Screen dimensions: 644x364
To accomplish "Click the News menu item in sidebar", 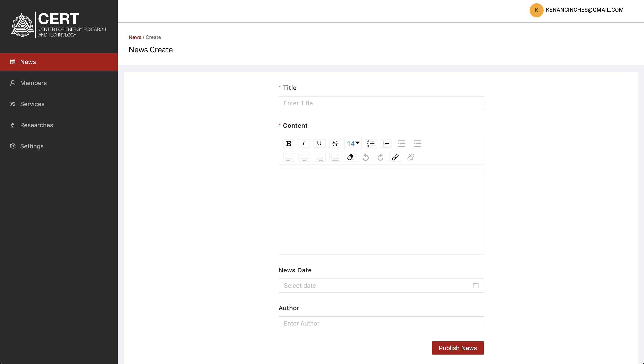I will (x=28, y=62).
